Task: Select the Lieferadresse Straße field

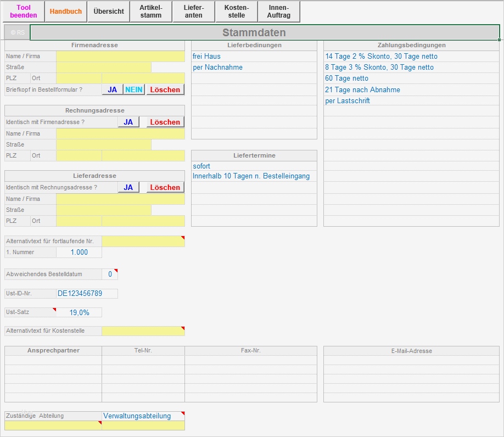Action: [104, 210]
